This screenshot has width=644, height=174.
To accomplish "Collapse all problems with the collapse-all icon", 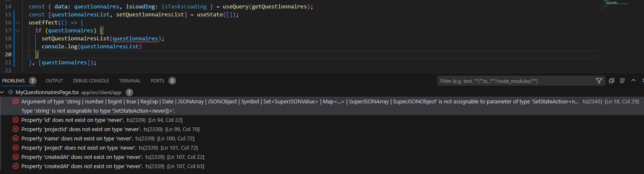I will (x=612, y=81).
